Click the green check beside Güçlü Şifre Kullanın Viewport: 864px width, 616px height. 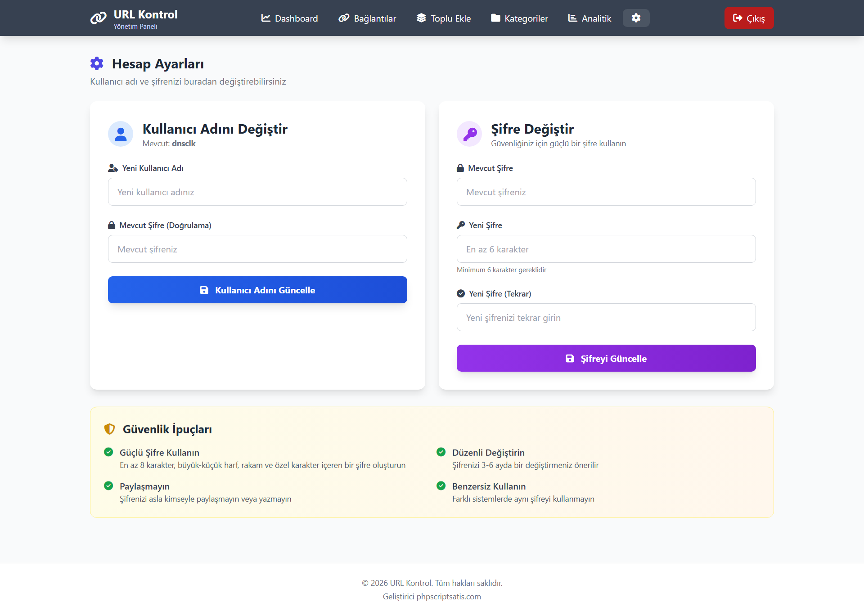coord(108,452)
